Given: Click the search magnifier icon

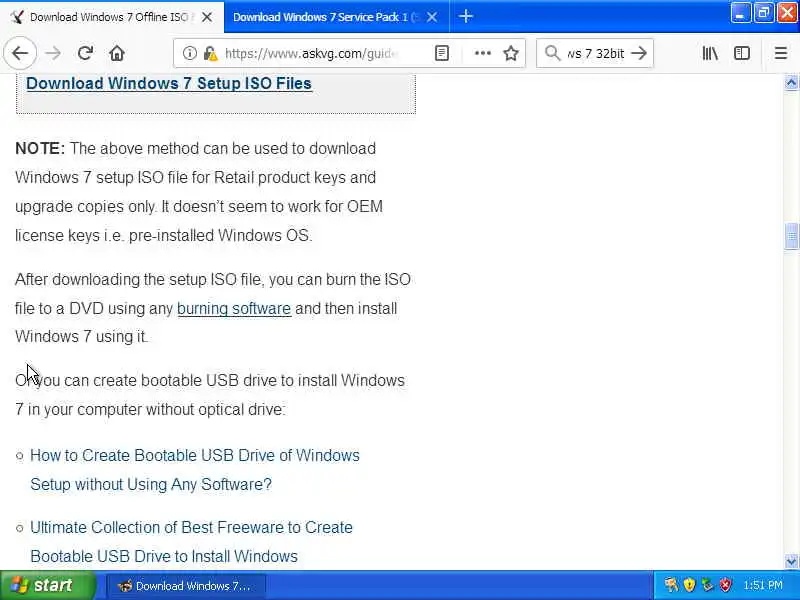Looking at the screenshot, I should coord(553,53).
